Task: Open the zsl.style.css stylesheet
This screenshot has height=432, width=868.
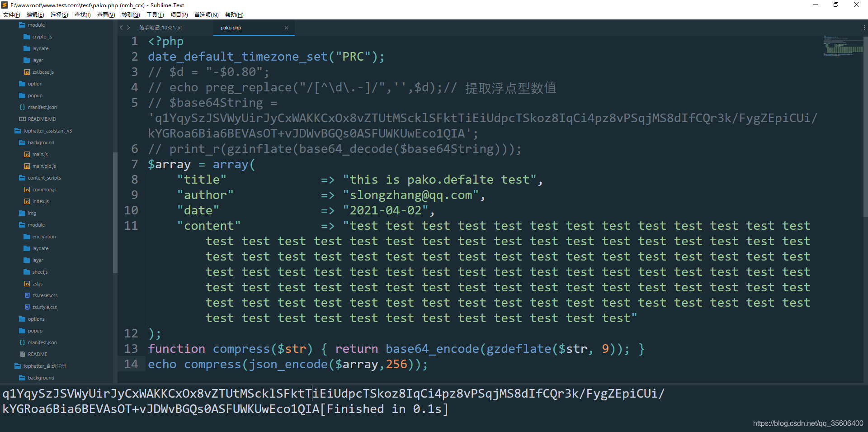Action: (44, 307)
